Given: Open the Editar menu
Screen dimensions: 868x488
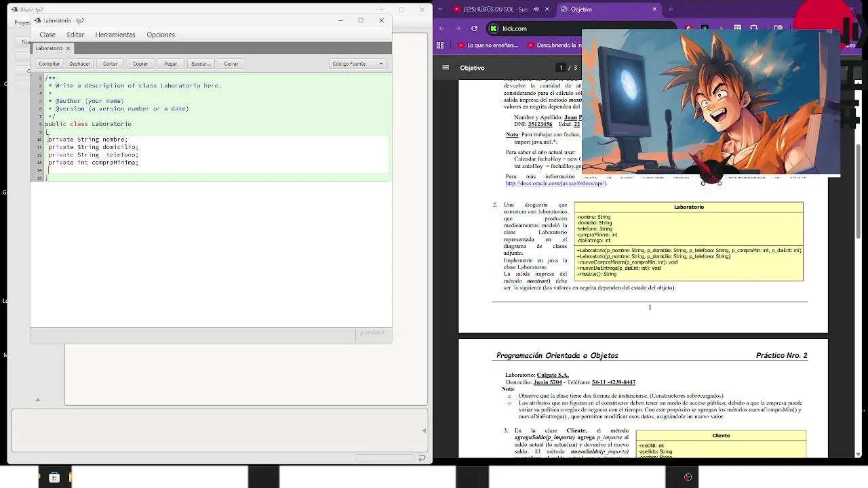Looking at the screenshot, I should [75, 35].
